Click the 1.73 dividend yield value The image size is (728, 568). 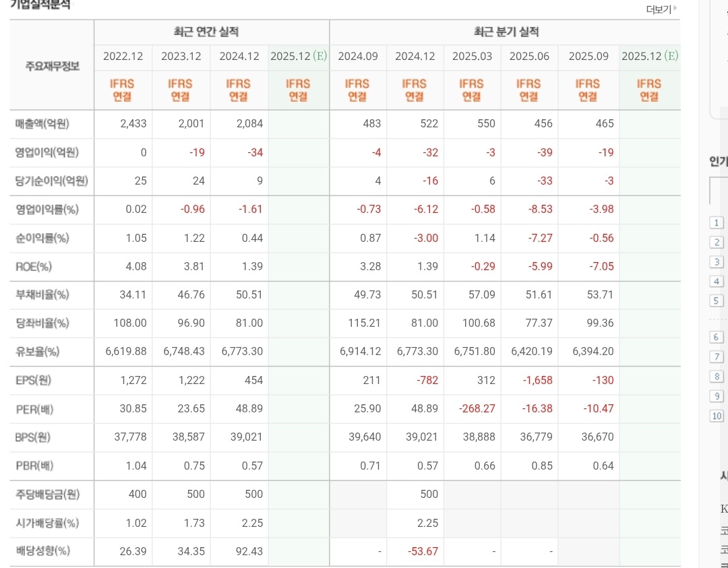coord(194,523)
